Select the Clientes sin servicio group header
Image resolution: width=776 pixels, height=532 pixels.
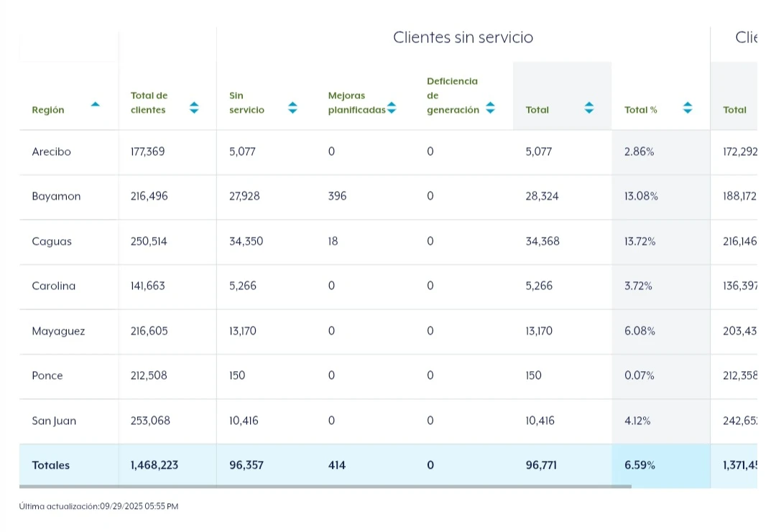(x=463, y=38)
